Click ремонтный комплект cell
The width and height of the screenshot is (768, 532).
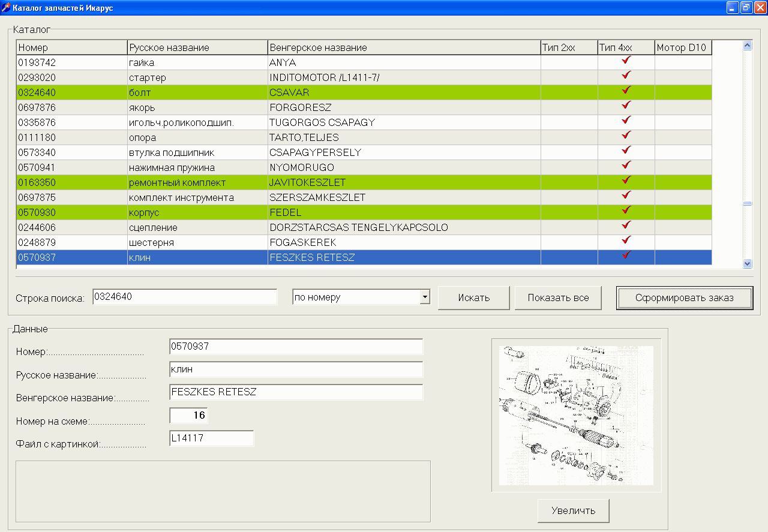197,182
